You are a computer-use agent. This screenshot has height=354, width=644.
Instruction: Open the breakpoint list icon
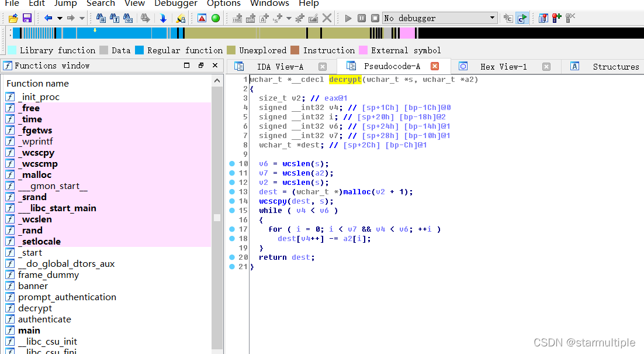[543, 18]
